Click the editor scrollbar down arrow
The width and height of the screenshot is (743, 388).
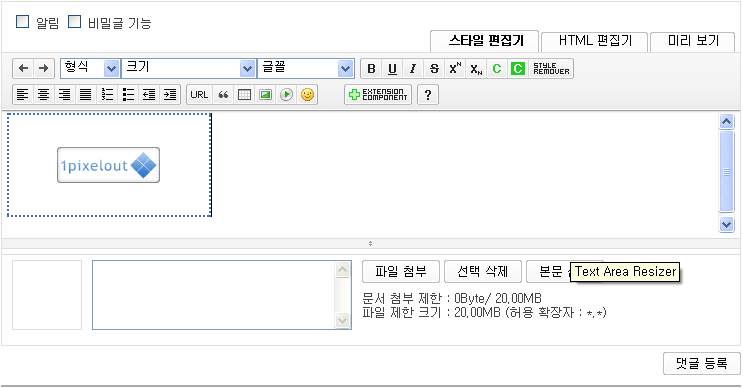(x=726, y=224)
